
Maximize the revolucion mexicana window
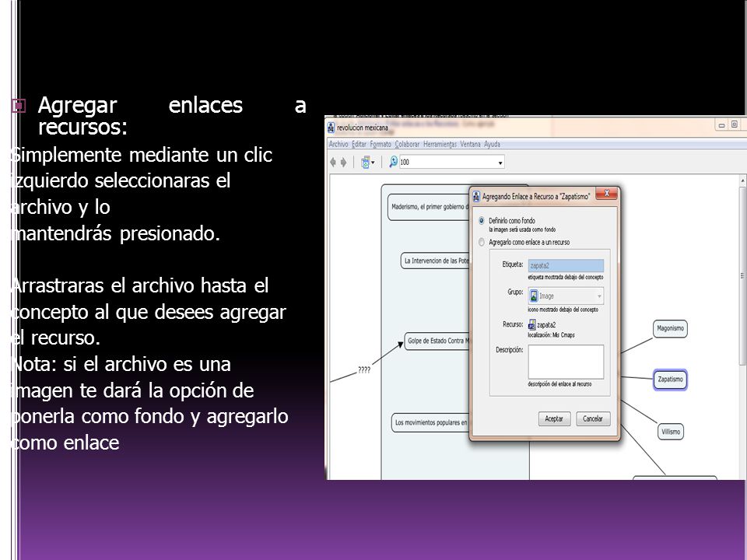tap(734, 124)
